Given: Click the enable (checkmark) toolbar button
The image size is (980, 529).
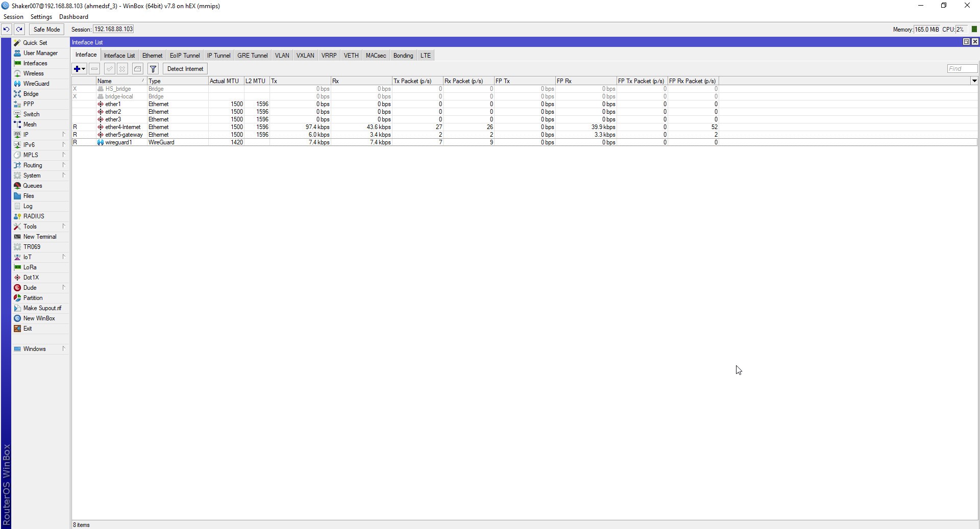Looking at the screenshot, I should [x=109, y=69].
